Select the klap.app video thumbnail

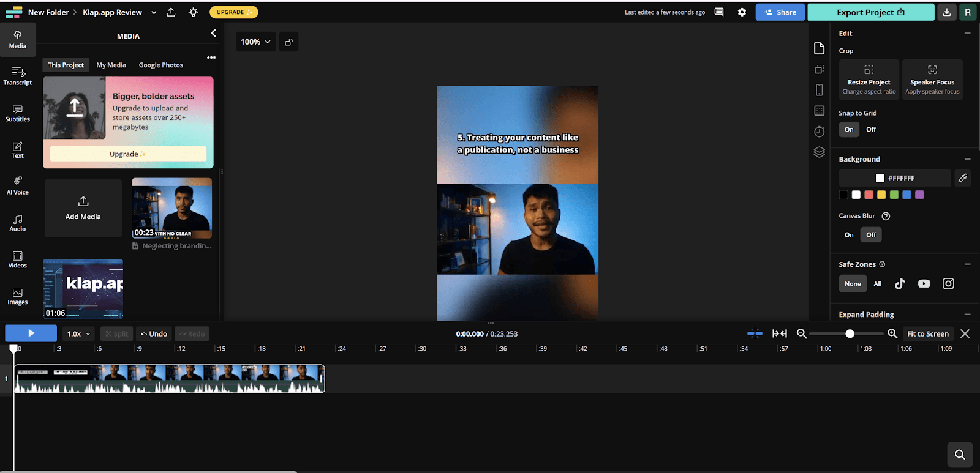coord(83,289)
